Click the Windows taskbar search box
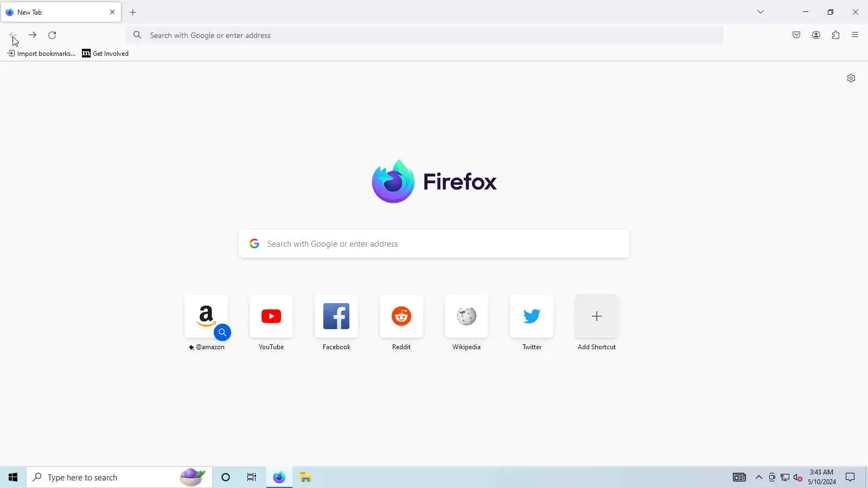868x488 pixels. (x=119, y=477)
